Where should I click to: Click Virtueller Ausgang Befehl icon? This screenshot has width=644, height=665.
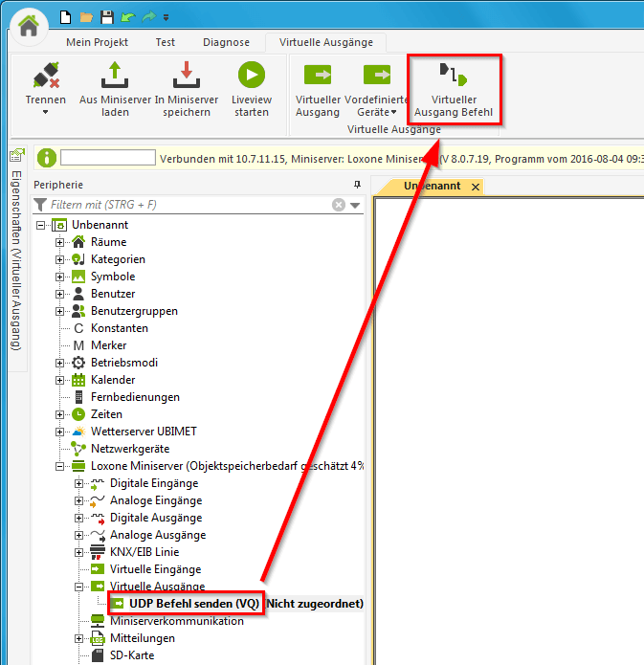click(454, 76)
